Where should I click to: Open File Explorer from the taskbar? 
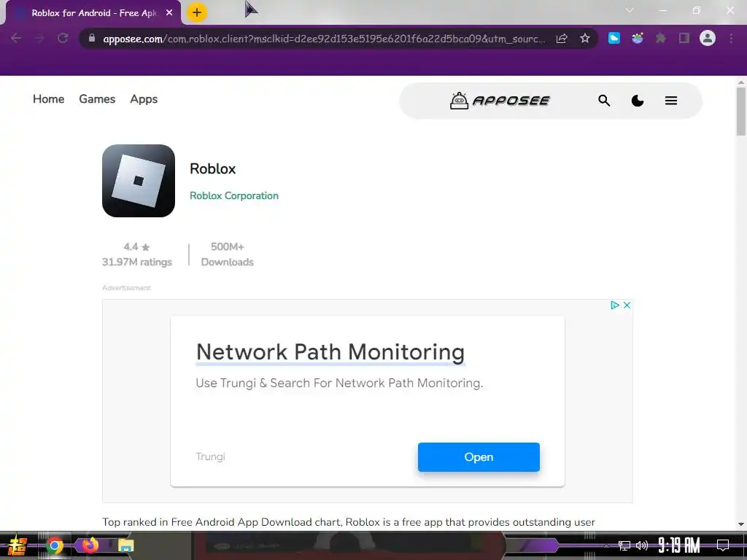coord(125,545)
